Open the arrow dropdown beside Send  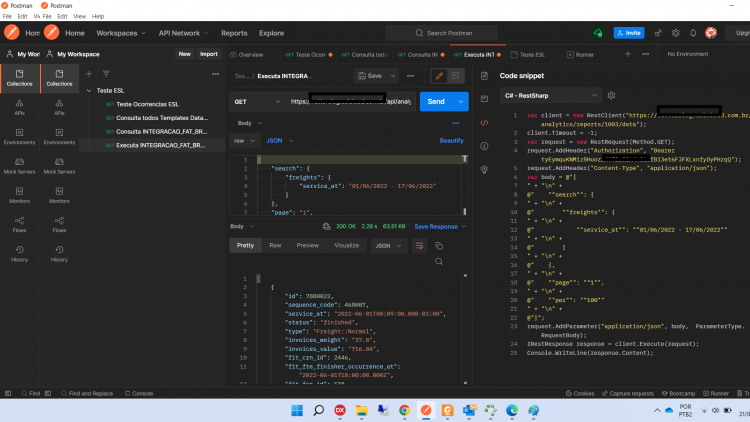(461, 101)
